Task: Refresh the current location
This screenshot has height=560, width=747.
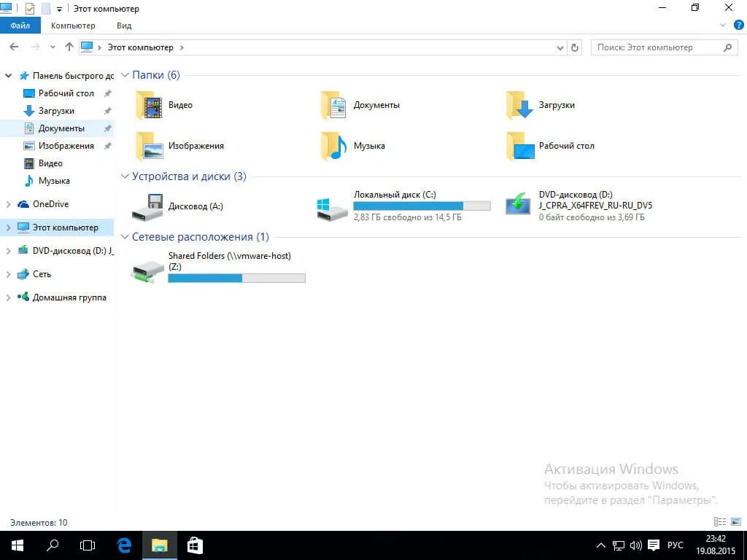Action: coord(575,47)
